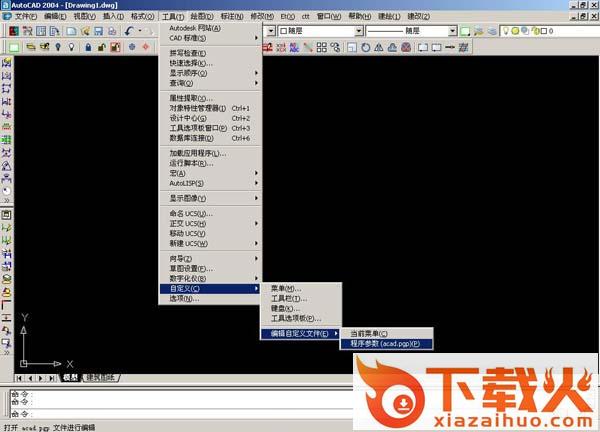The height and width of the screenshot is (432, 600).
Task: Switch to the 模型 model tab
Action: click(x=70, y=377)
